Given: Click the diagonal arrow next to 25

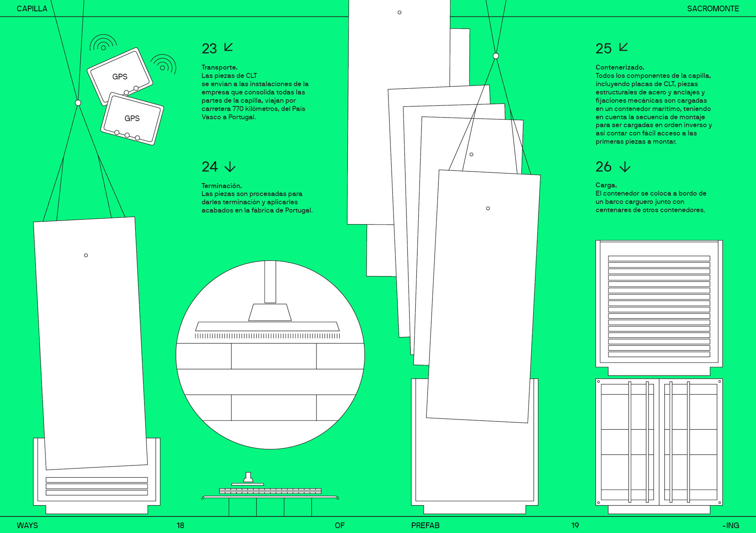Looking at the screenshot, I should 623,47.
